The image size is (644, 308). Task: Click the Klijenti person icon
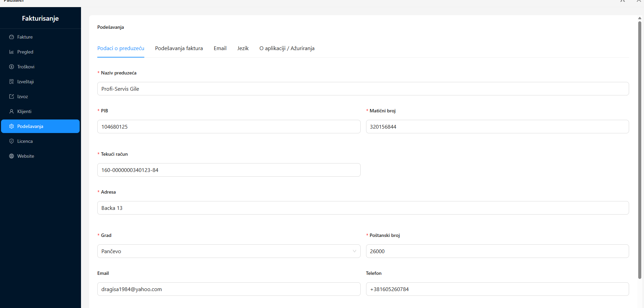[x=12, y=111]
